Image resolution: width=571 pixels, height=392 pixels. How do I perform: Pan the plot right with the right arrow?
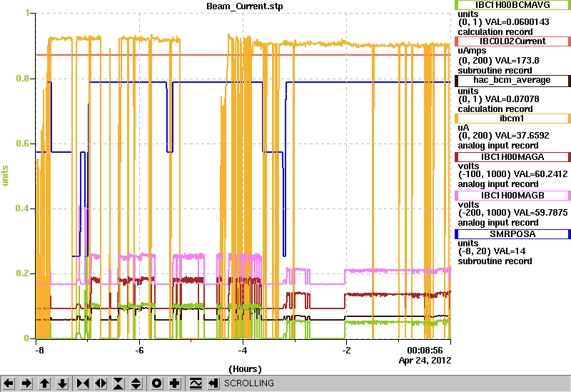(x=26, y=383)
